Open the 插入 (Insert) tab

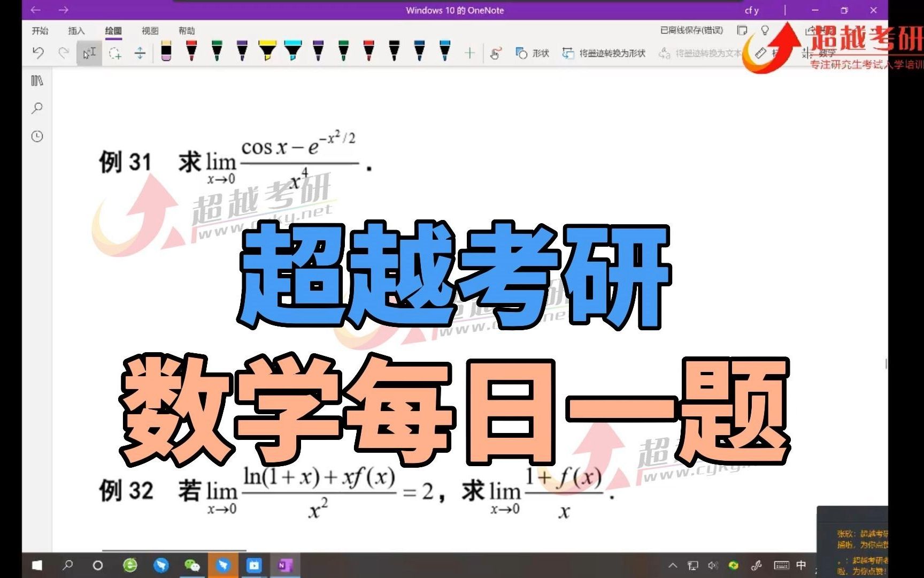pyautogui.click(x=78, y=31)
